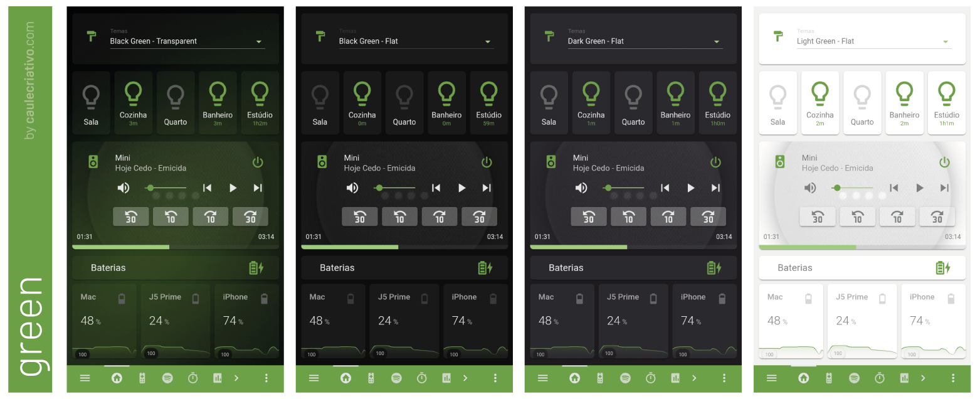
Task: Click Baterias charging battery icon in Dark Green panel
Action: click(714, 268)
